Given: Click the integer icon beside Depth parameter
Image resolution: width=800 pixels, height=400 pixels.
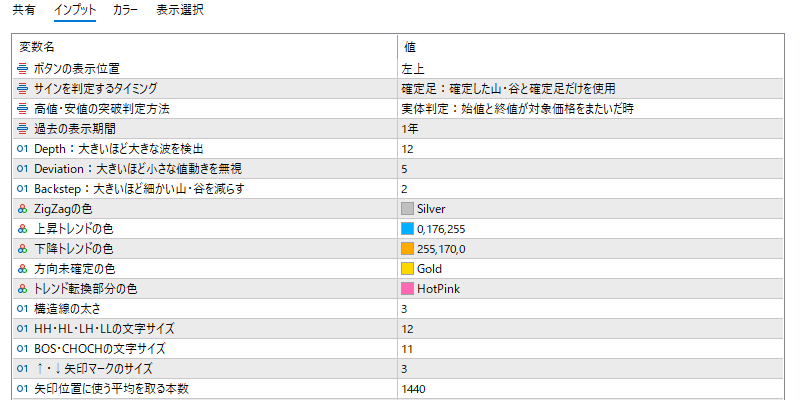Looking at the screenshot, I should click(x=22, y=148).
